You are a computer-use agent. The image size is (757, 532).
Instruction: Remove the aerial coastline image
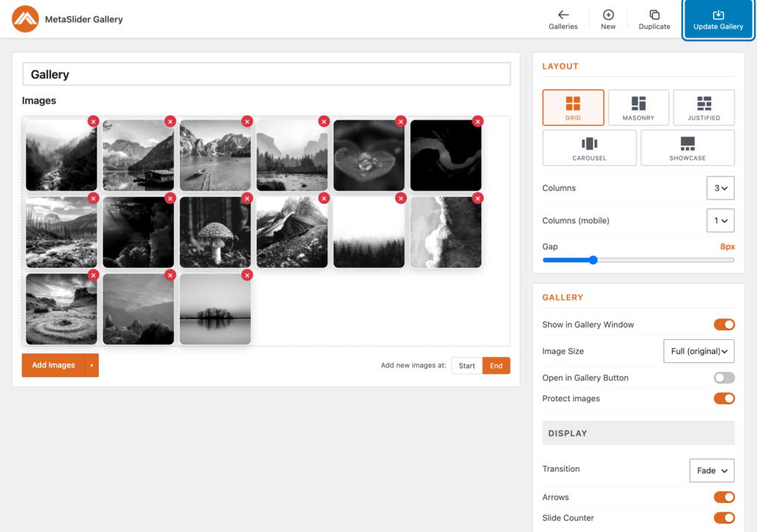coord(478,199)
